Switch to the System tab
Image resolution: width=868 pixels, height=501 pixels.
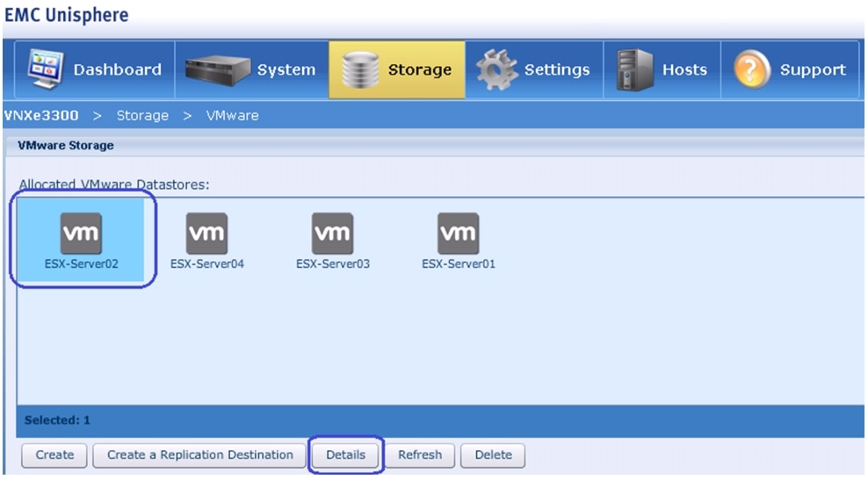(x=252, y=69)
